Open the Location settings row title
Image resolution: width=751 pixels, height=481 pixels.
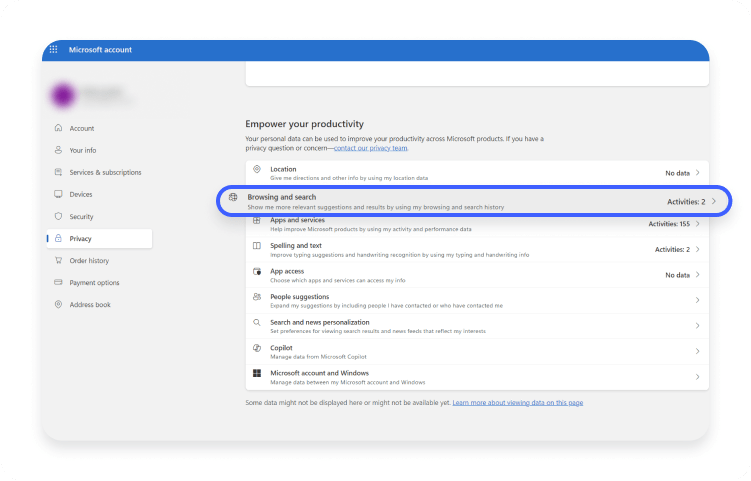283,169
